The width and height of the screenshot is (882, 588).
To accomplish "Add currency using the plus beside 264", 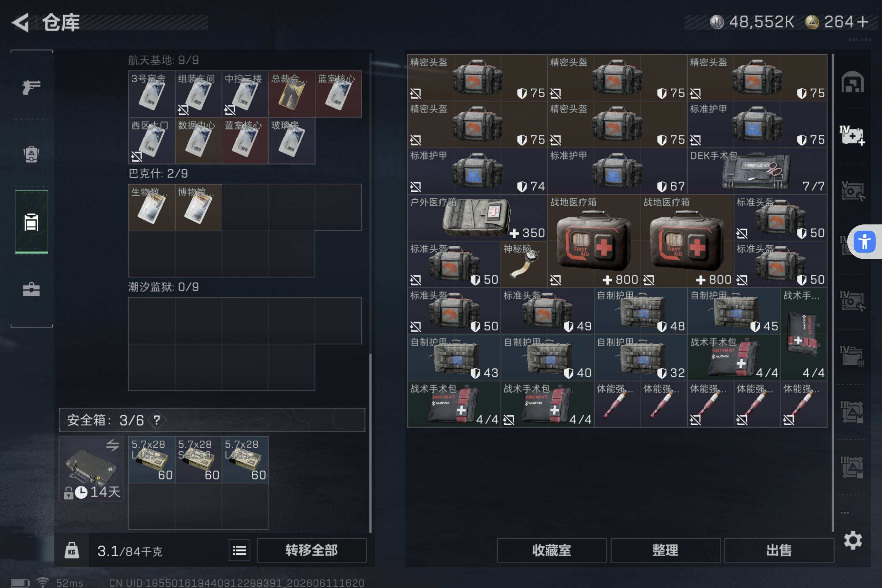I will point(863,22).
